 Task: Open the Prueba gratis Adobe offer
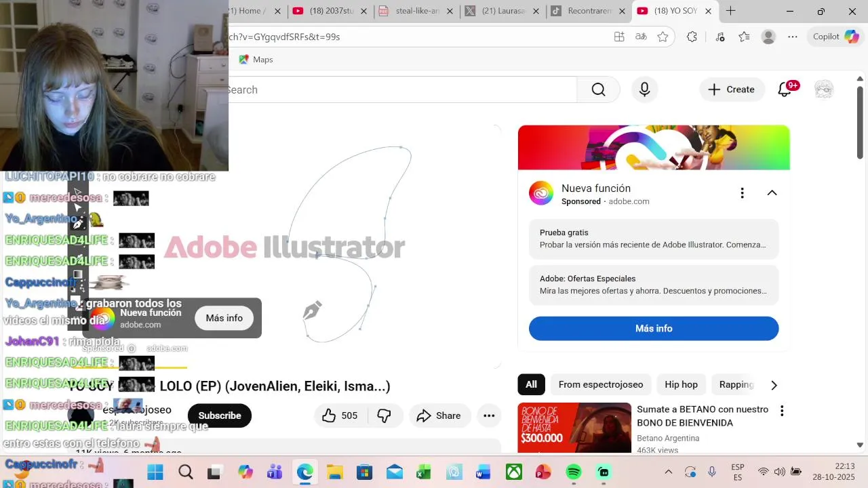[654, 239]
